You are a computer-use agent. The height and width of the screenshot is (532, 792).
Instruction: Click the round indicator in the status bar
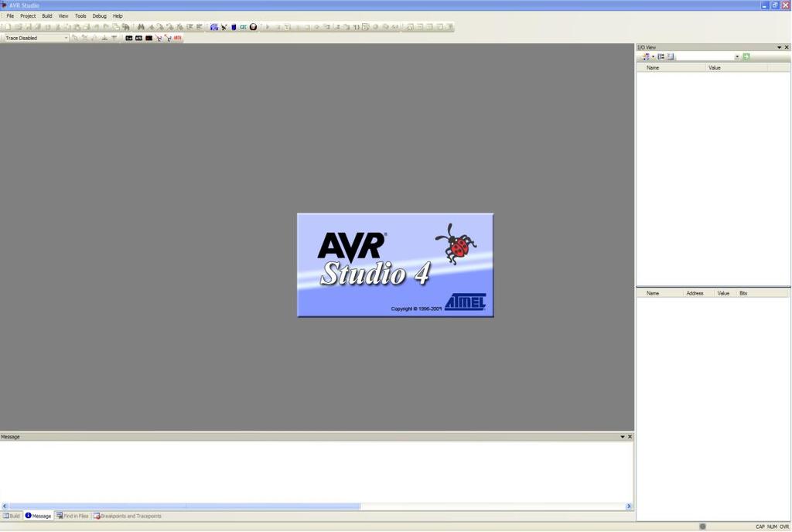click(x=702, y=527)
